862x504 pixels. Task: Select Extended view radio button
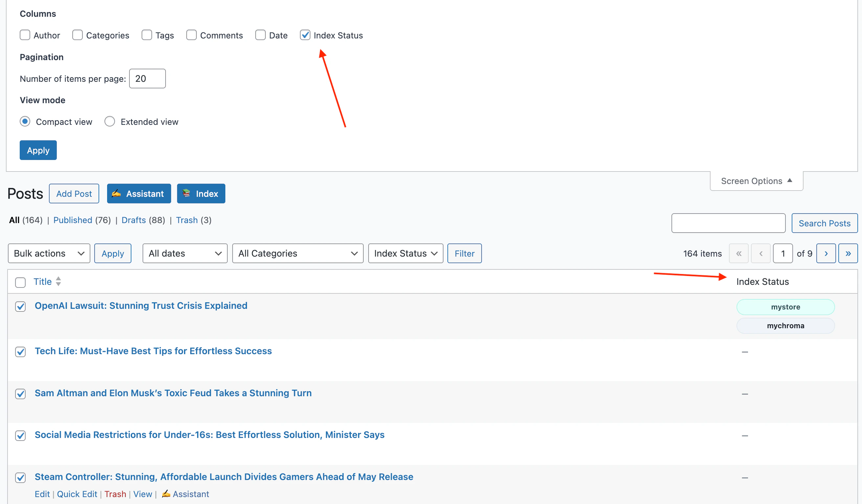109,122
